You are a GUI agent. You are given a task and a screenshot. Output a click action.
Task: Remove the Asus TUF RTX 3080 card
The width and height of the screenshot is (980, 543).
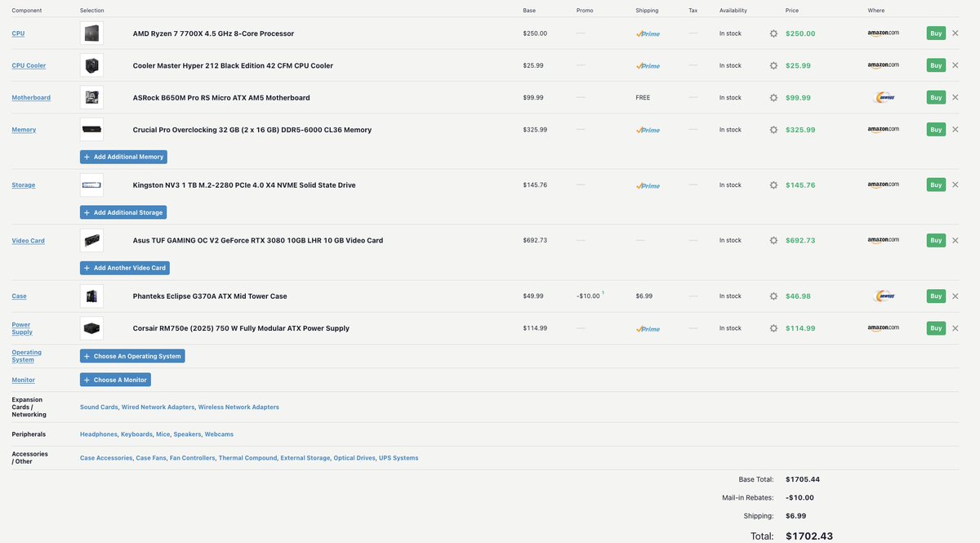(x=955, y=240)
